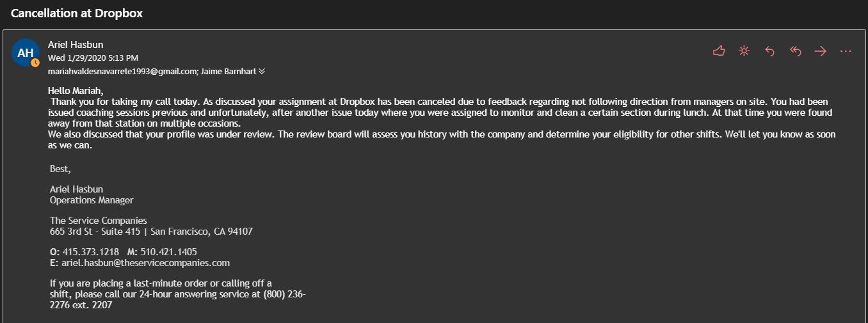Click the office phone number 415.373.1218
The image size is (868, 323).
coord(91,251)
